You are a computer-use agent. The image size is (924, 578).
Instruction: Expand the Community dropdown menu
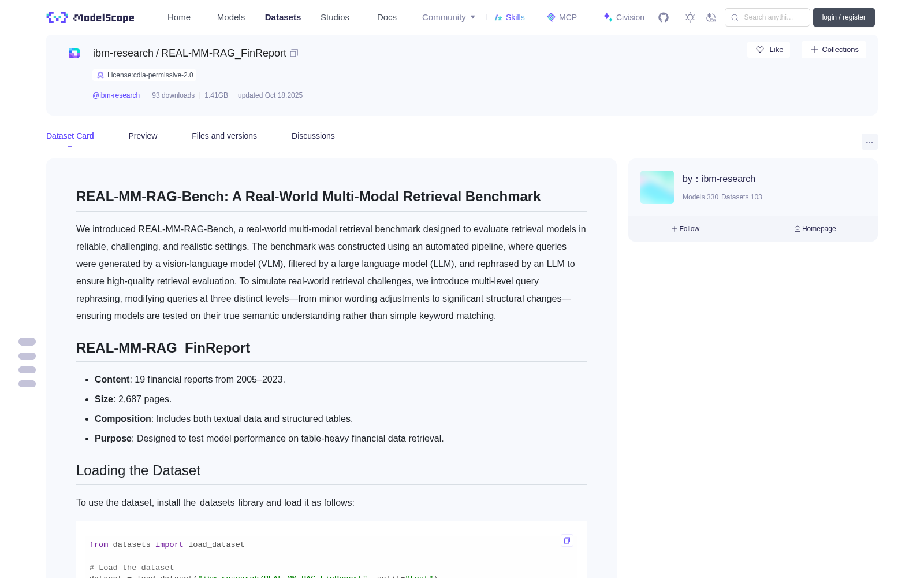(x=449, y=17)
